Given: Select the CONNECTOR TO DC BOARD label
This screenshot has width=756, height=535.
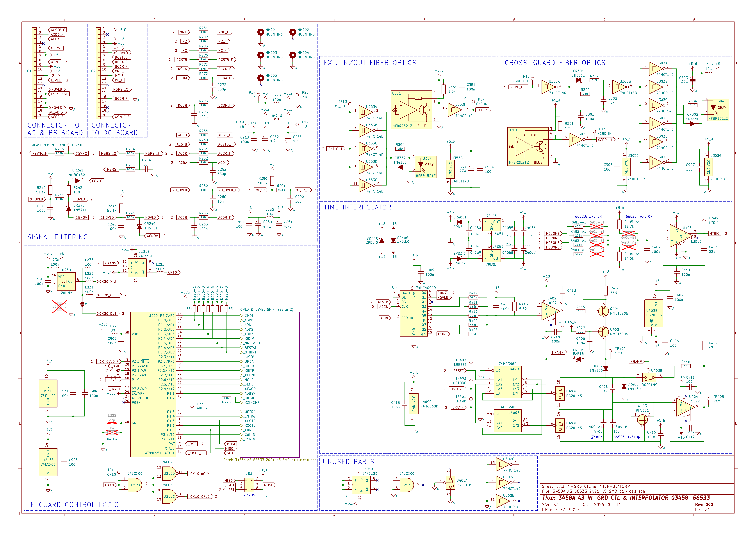Looking at the screenshot, I should click(115, 129).
